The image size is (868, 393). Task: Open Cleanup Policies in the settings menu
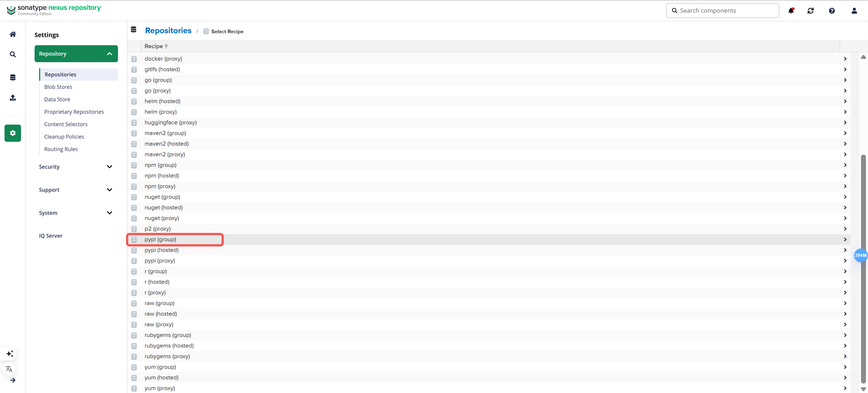coord(64,137)
